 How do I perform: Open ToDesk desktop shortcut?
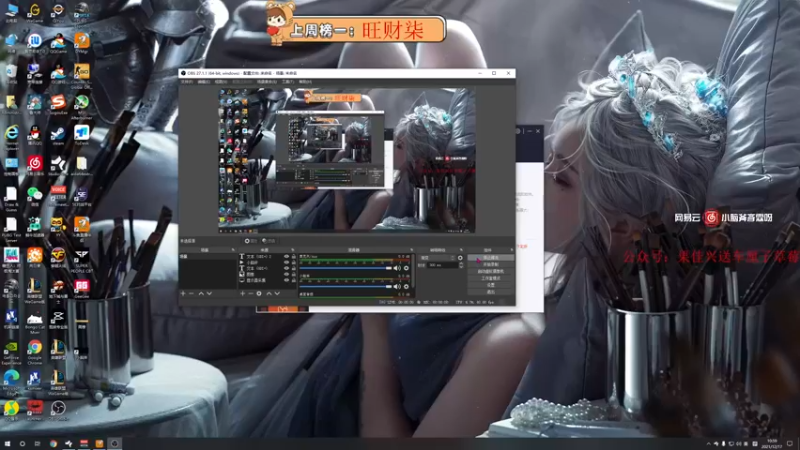82,136
